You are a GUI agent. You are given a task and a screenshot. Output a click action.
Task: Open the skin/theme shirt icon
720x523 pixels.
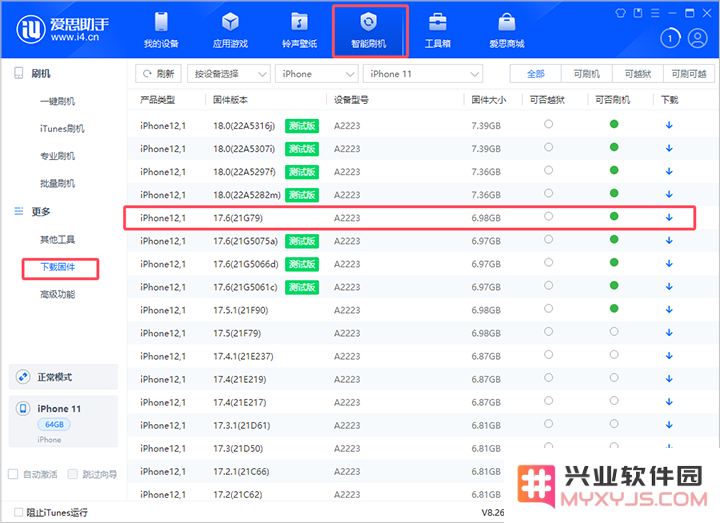pyautogui.click(x=620, y=13)
